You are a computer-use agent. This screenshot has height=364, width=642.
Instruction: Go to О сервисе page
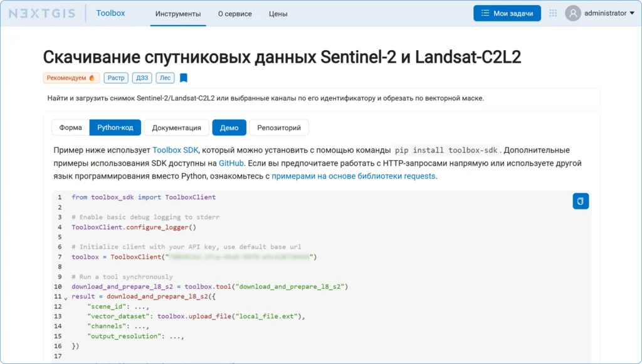tap(235, 14)
